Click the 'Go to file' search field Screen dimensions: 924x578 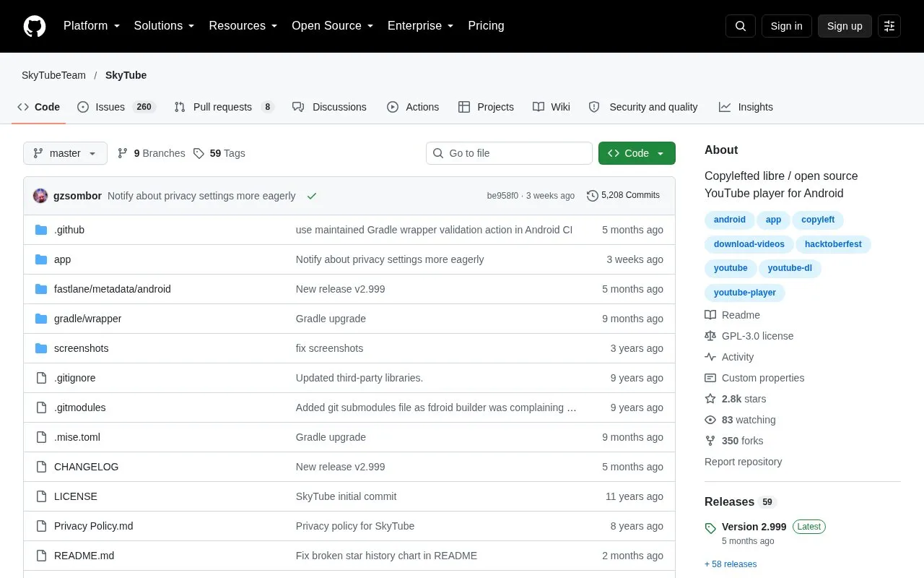509,153
